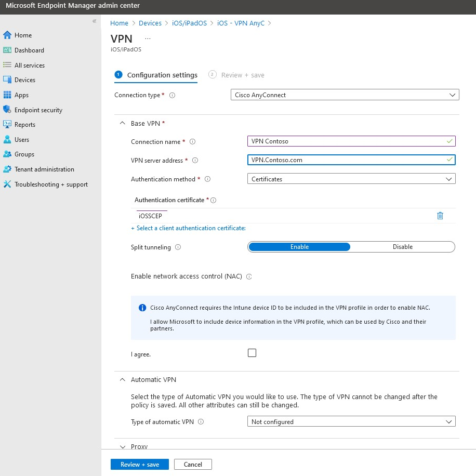
Task: Select the Dashboard icon in the sidebar
Action: pyautogui.click(x=8, y=50)
